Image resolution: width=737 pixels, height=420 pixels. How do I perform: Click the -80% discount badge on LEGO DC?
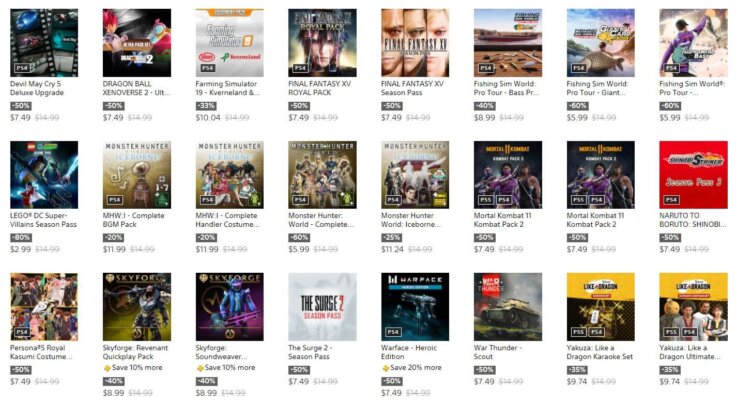(21, 238)
